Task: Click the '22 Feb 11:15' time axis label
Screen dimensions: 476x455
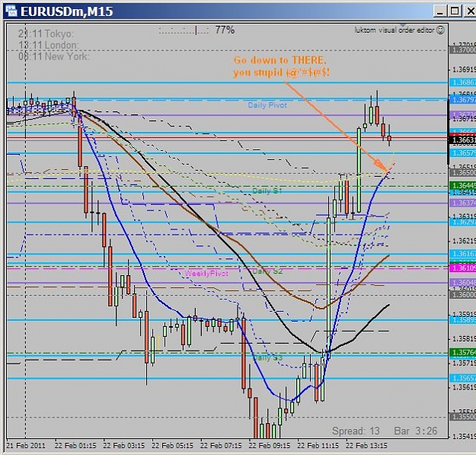Action: [318, 446]
